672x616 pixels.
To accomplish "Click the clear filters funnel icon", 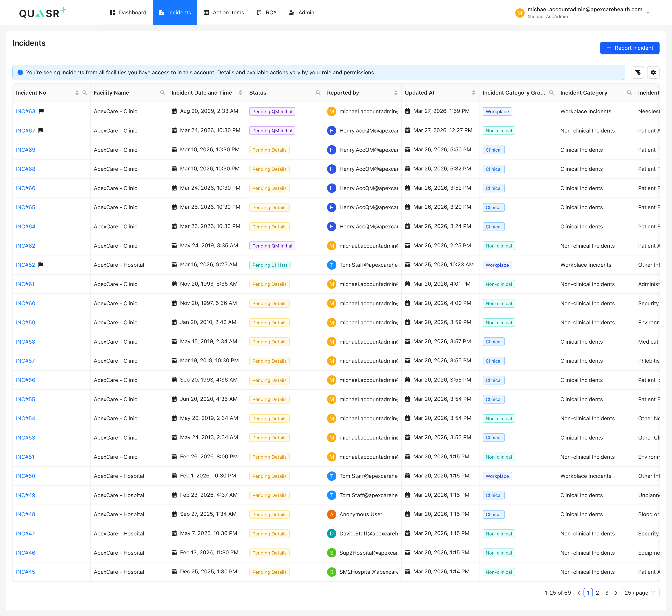I will click(637, 72).
